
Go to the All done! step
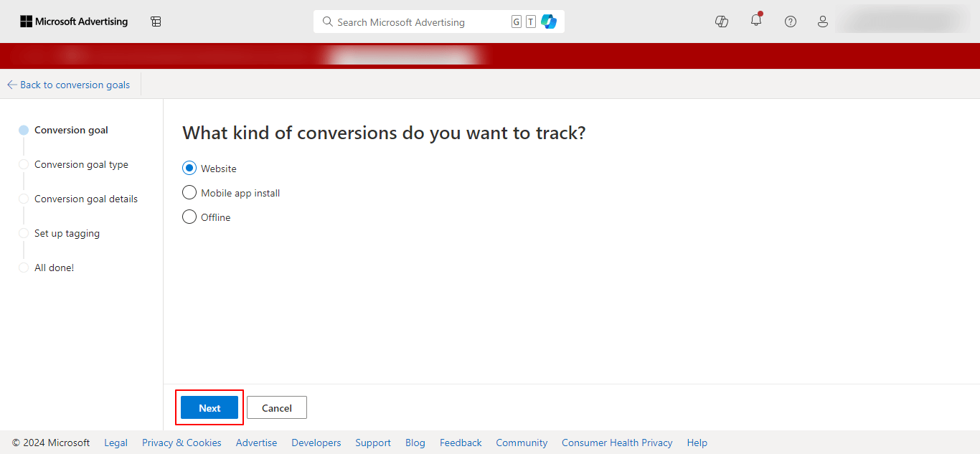click(54, 268)
